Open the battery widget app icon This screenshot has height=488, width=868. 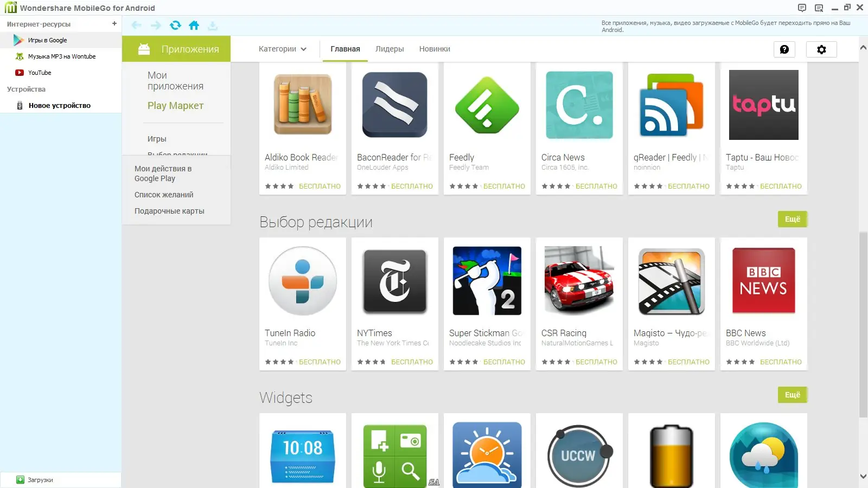(x=672, y=455)
